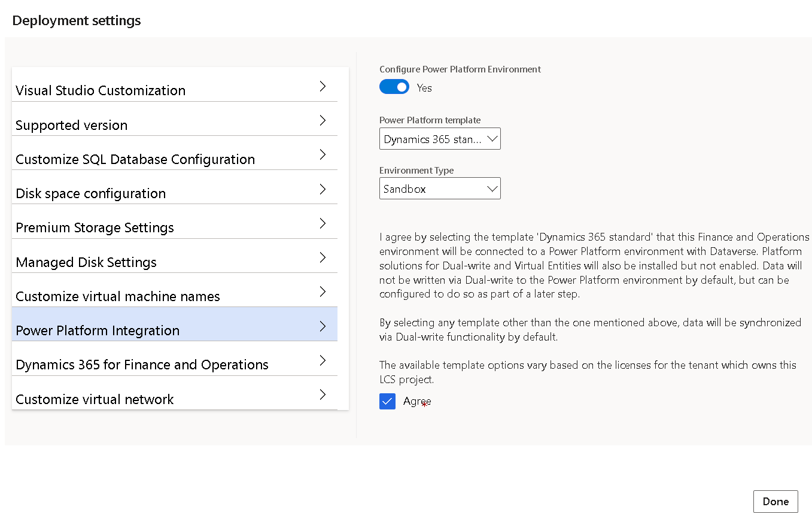
Task: Click the Done button
Action: (775, 502)
